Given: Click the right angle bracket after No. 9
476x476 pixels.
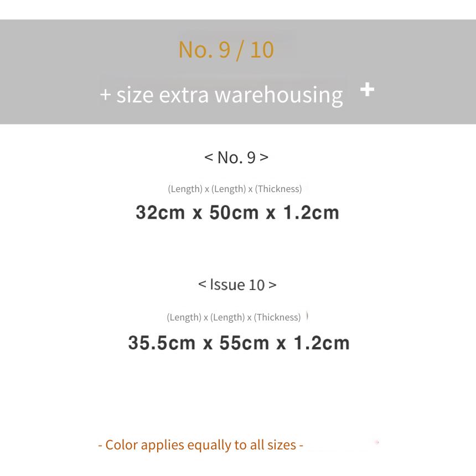Looking at the screenshot, I should pyautogui.click(x=264, y=157).
